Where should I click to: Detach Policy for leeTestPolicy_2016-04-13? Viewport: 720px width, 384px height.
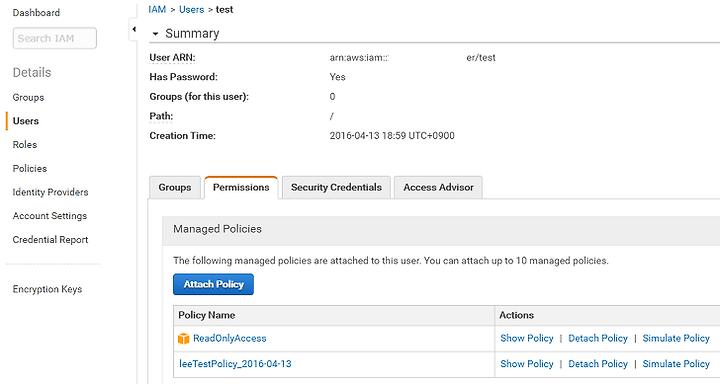[598, 364]
